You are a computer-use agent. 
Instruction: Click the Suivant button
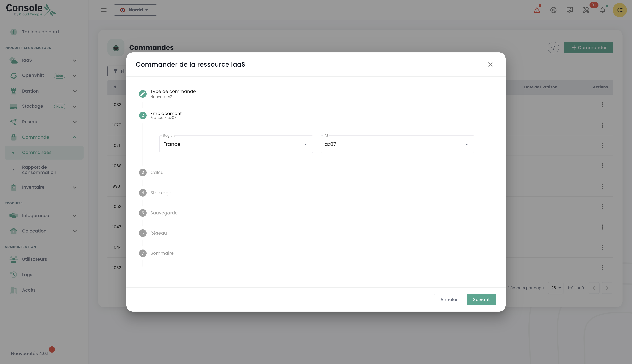[x=481, y=299]
